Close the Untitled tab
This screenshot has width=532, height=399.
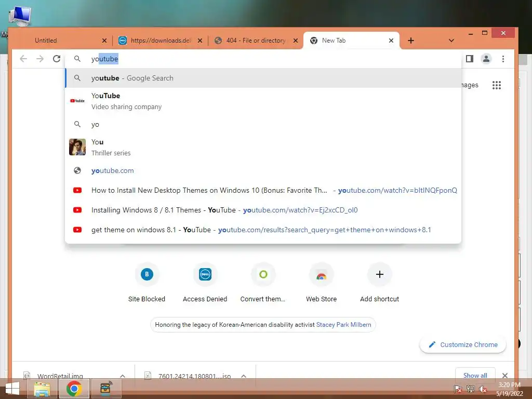point(104,41)
